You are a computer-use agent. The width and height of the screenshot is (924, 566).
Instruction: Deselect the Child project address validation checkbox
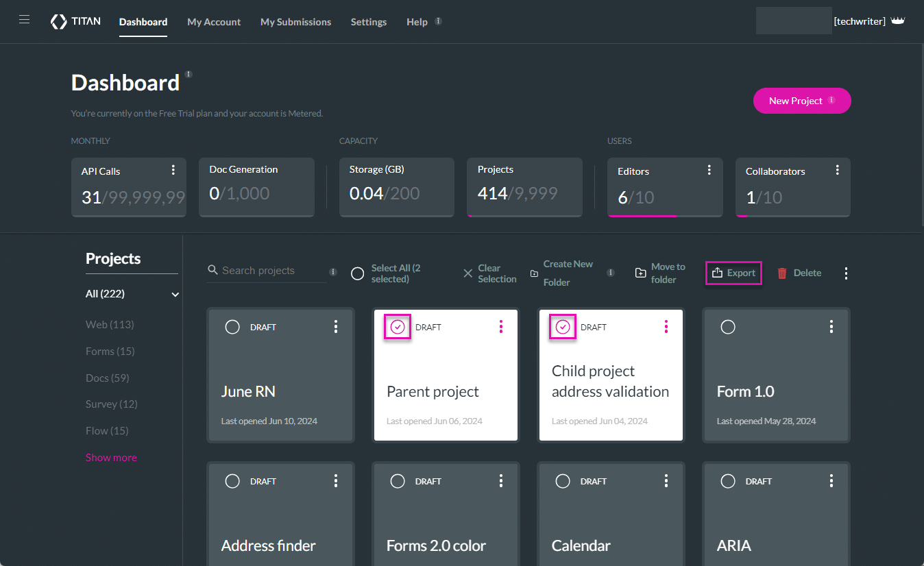click(562, 327)
